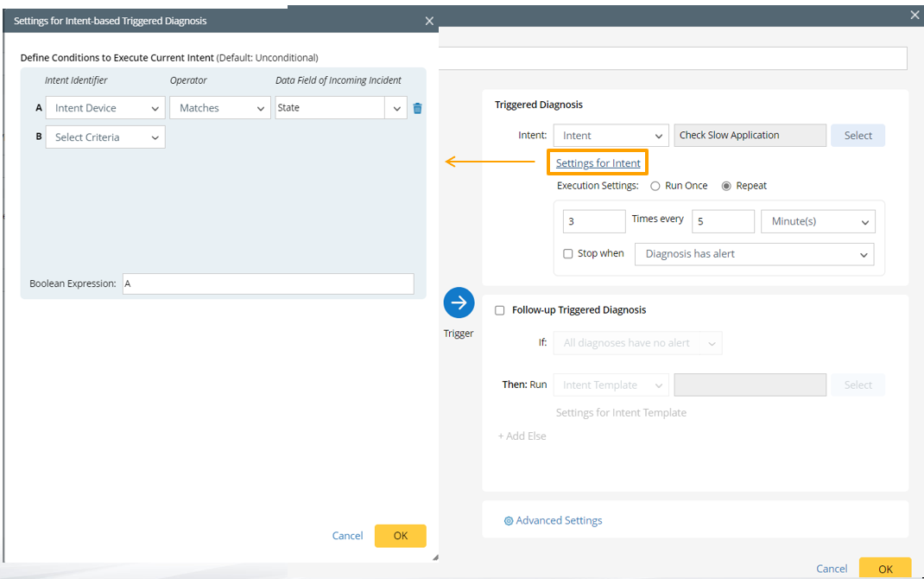924x579 pixels.
Task: Open the Intent Device identifier dropdown
Action: [x=105, y=108]
